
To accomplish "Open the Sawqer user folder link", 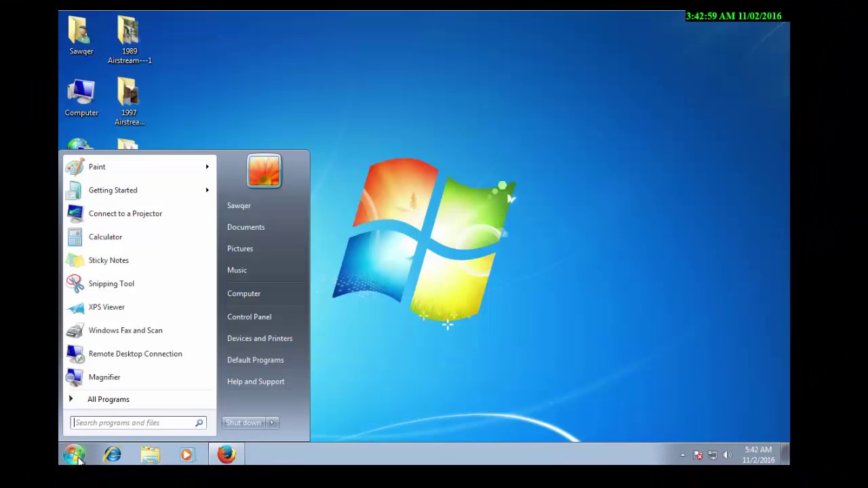I will (239, 205).
